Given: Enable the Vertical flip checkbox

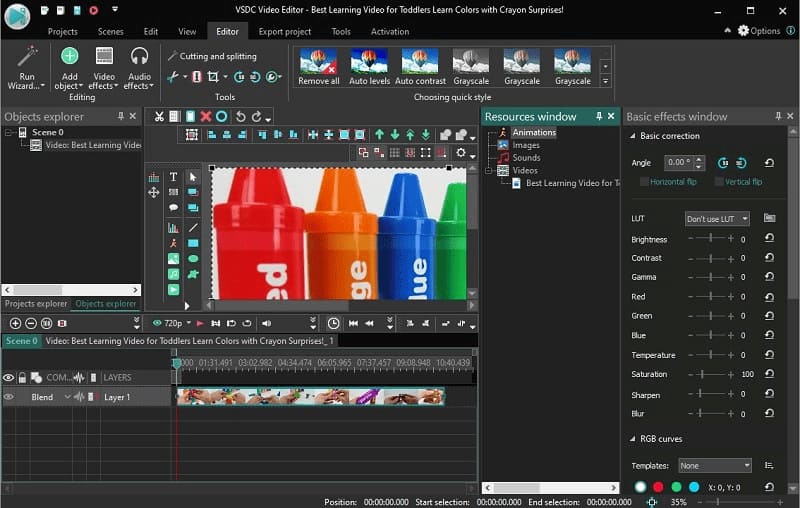Looking at the screenshot, I should pos(718,182).
